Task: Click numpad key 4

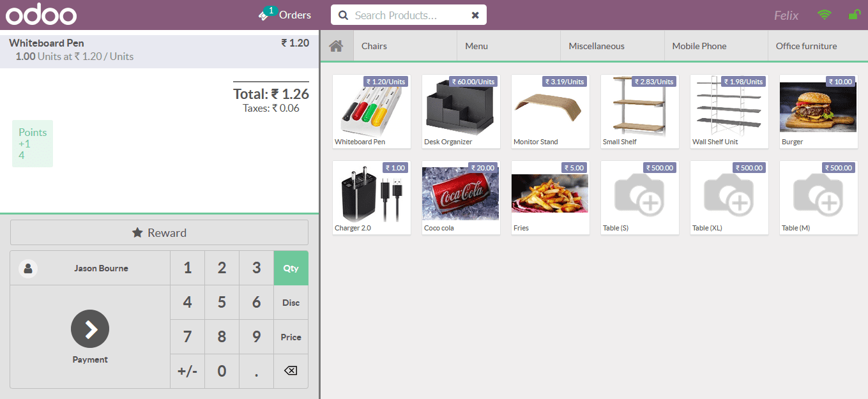Action: click(x=187, y=303)
